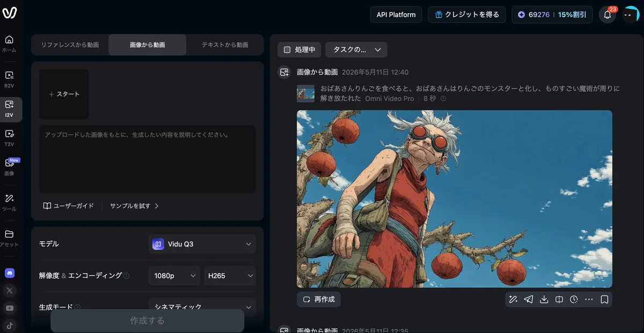The image size is (644, 333).
Task: Open the シネマティック mode dropdown
Action: click(202, 307)
